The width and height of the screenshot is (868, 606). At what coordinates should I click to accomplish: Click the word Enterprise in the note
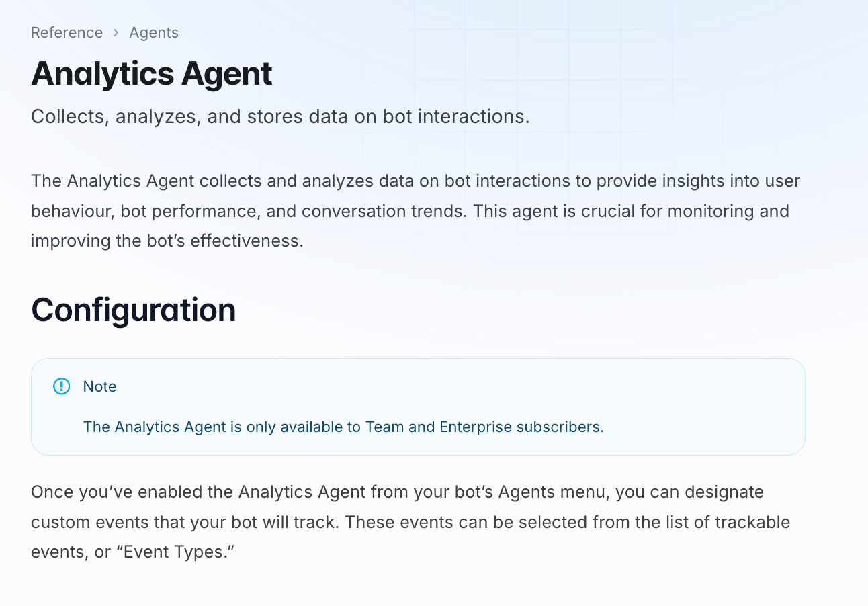[x=476, y=427]
